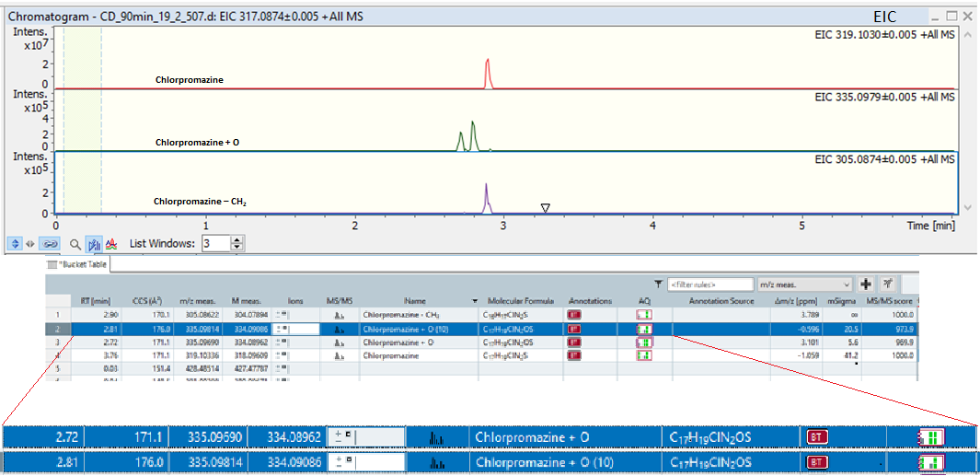Click the red BT annotation icon in row 3
980x476 pixels.
(x=574, y=342)
